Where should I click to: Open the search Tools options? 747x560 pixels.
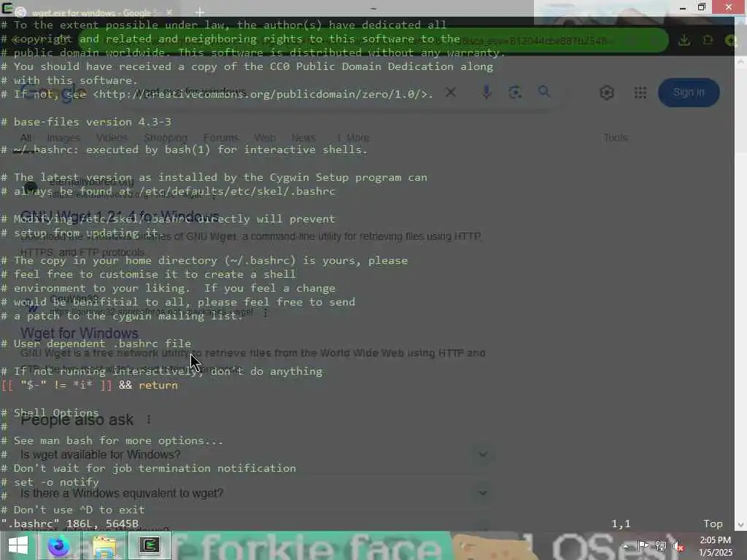[616, 138]
